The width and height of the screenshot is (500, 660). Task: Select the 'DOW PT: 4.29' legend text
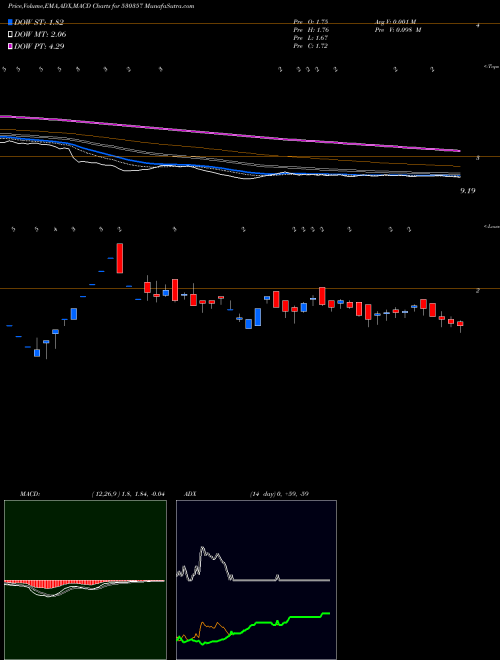39,46
